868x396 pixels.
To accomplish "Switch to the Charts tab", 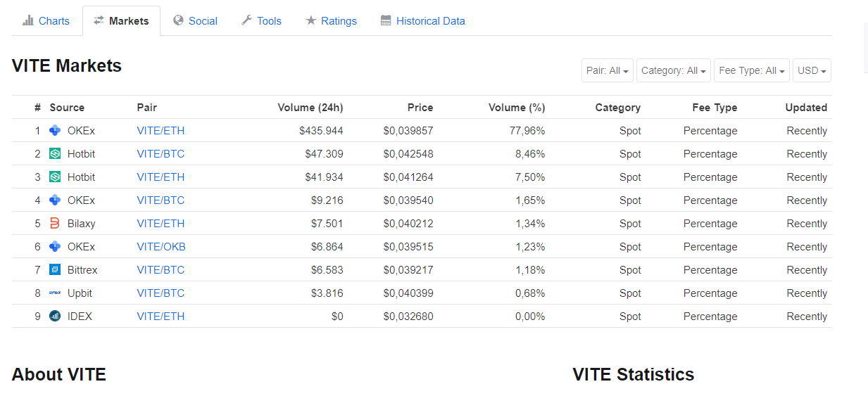I will (x=46, y=20).
